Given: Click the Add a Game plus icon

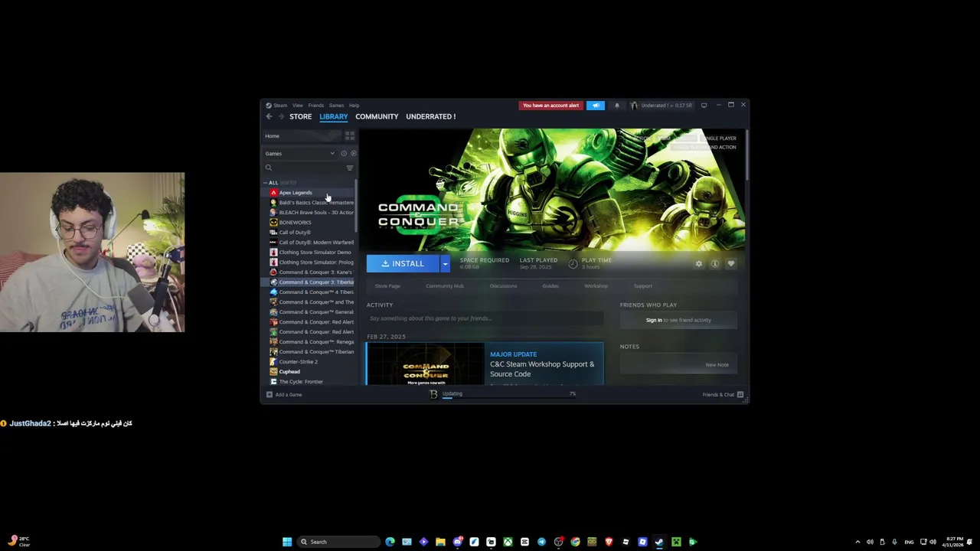Looking at the screenshot, I should 269,395.
